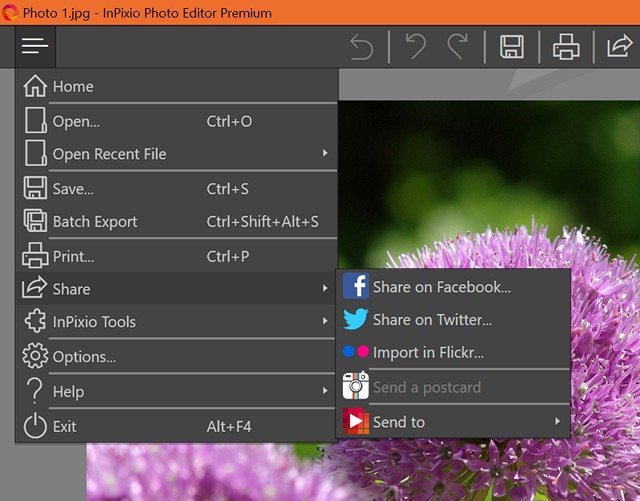Select the Home menu entry
Viewport: 640px width, 501px height.
pyautogui.click(x=176, y=86)
